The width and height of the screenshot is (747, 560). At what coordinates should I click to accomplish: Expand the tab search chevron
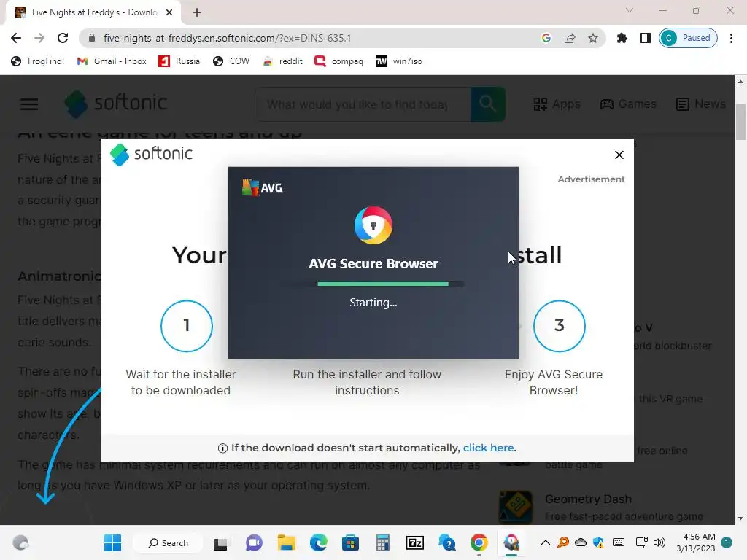pos(630,10)
